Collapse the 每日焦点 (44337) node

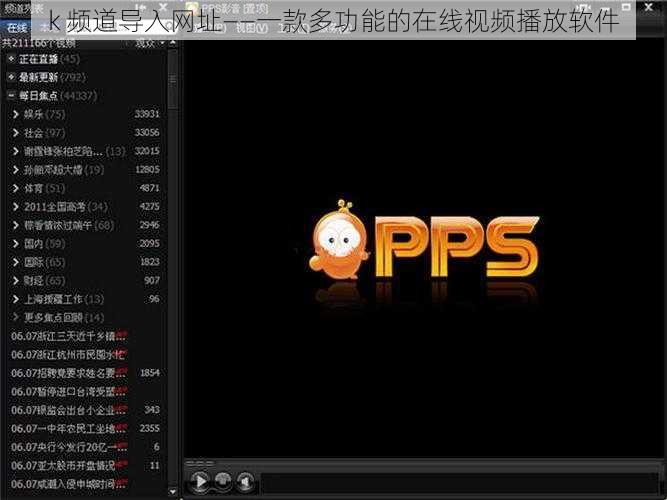(x=11, y=95)
